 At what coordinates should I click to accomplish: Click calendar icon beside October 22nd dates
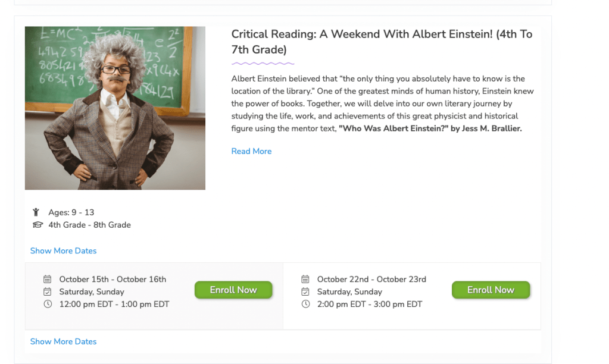[305, 279]
